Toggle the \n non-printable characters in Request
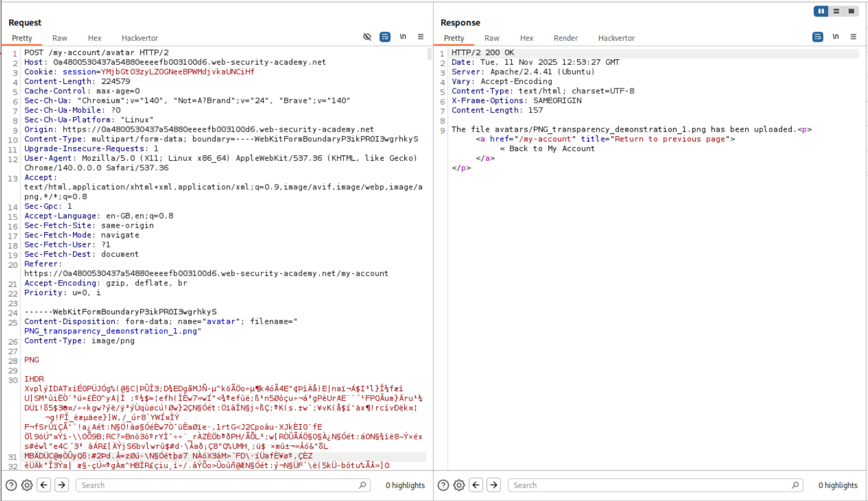Screen dimensions: 868x501 (x=403, y=37)
